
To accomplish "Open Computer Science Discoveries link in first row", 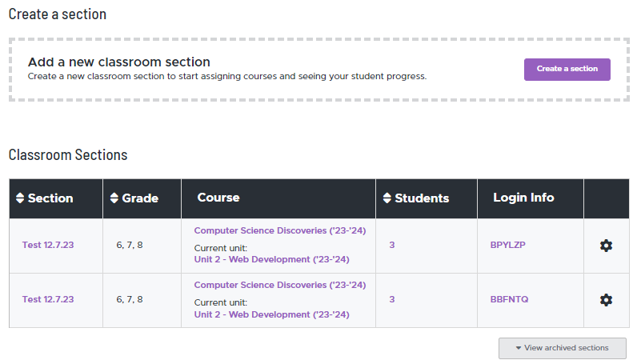I will pyautogui.click(x=280, y=230).
